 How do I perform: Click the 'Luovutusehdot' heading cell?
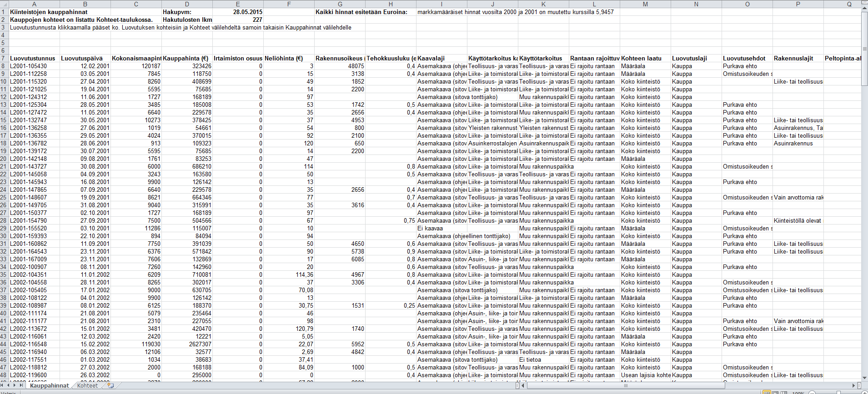point(747,58)
